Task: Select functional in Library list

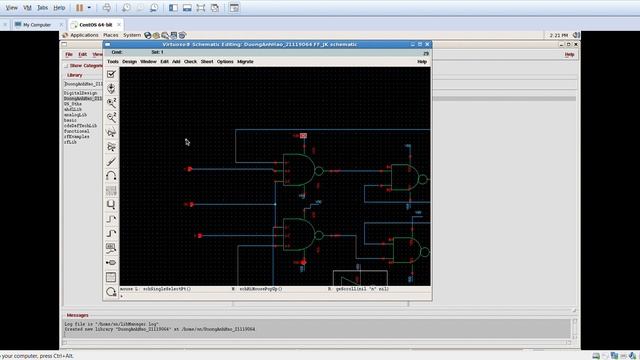Action: (x=77, y=131)
